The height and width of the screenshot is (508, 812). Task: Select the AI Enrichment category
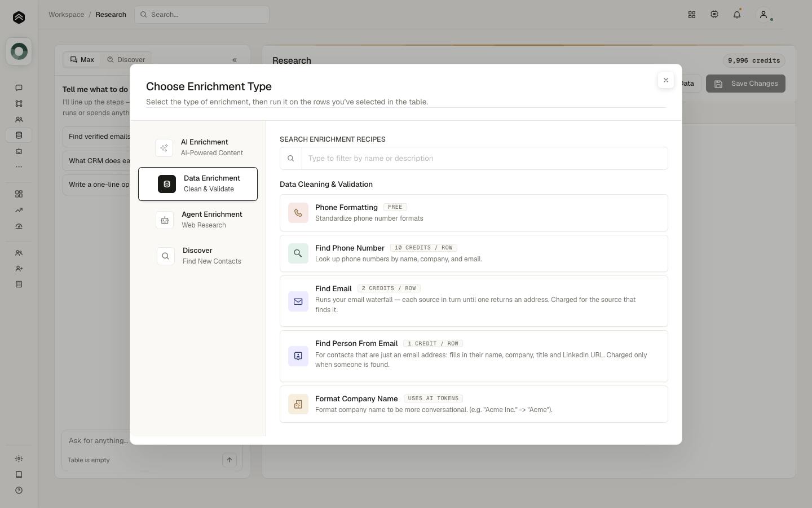tap(198, 147)
